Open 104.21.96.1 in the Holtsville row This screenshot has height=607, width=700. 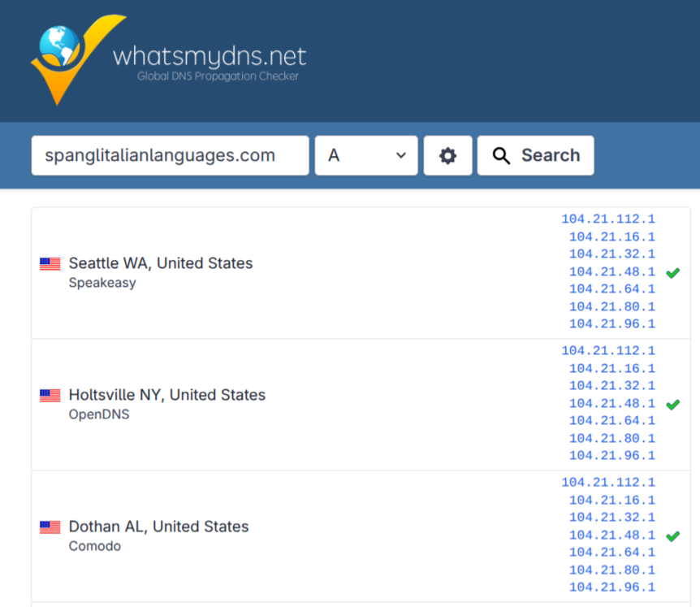click(x=612, y=456)
